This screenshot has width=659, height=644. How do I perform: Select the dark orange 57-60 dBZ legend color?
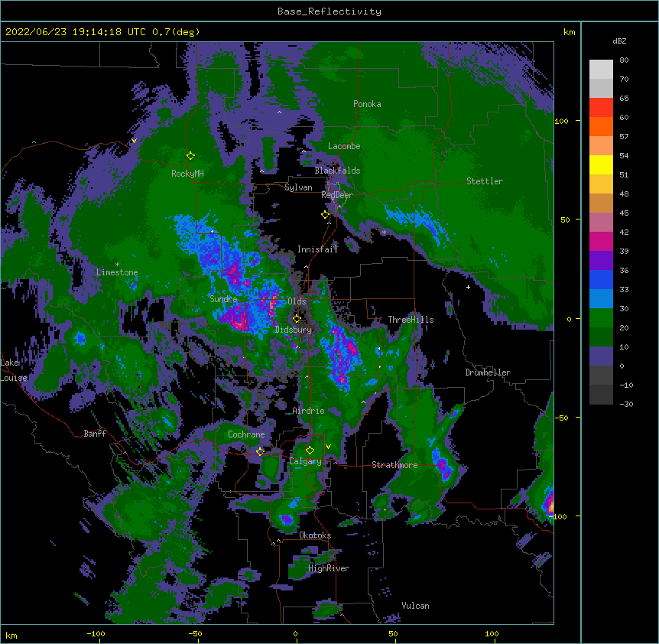click(x=601, y=126)
